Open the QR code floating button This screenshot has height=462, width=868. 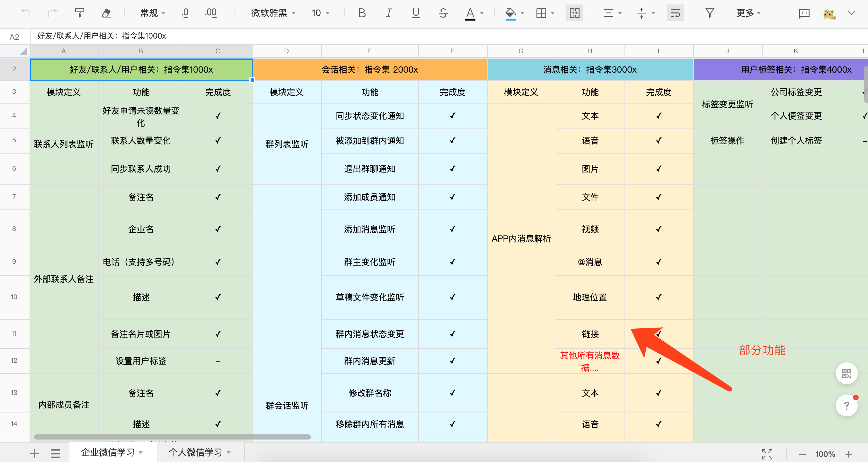coord(846,373)
